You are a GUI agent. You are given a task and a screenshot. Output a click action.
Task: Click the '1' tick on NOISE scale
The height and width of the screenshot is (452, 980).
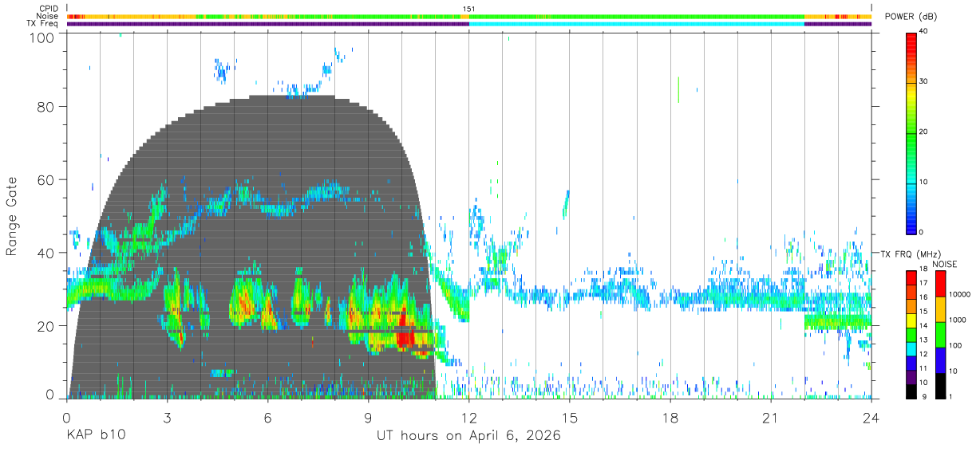[951, 396]
